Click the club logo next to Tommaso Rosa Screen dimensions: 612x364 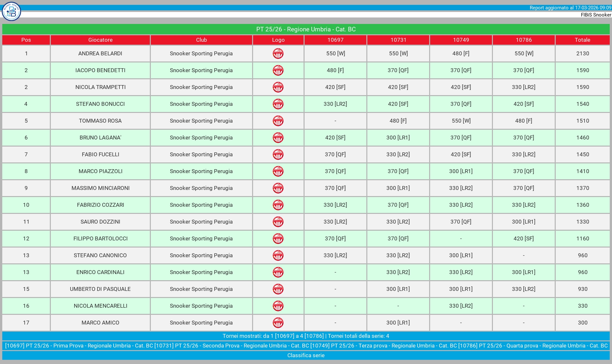tap(278, 121)
